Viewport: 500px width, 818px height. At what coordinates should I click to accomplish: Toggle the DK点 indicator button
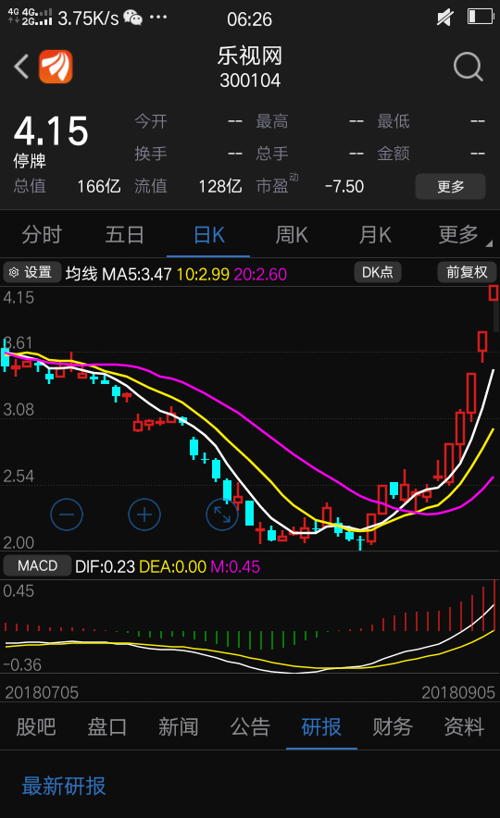pyautogui.click(x=377, y=272)
